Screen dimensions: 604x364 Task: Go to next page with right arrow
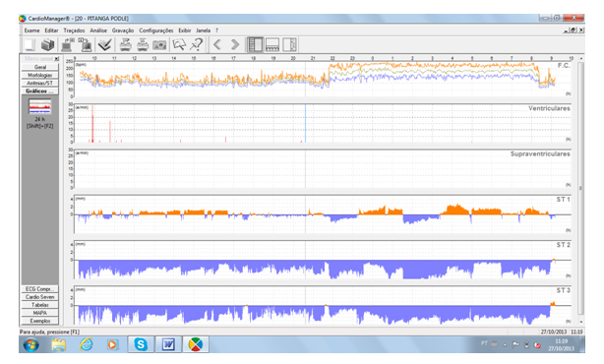click(234, 44)
